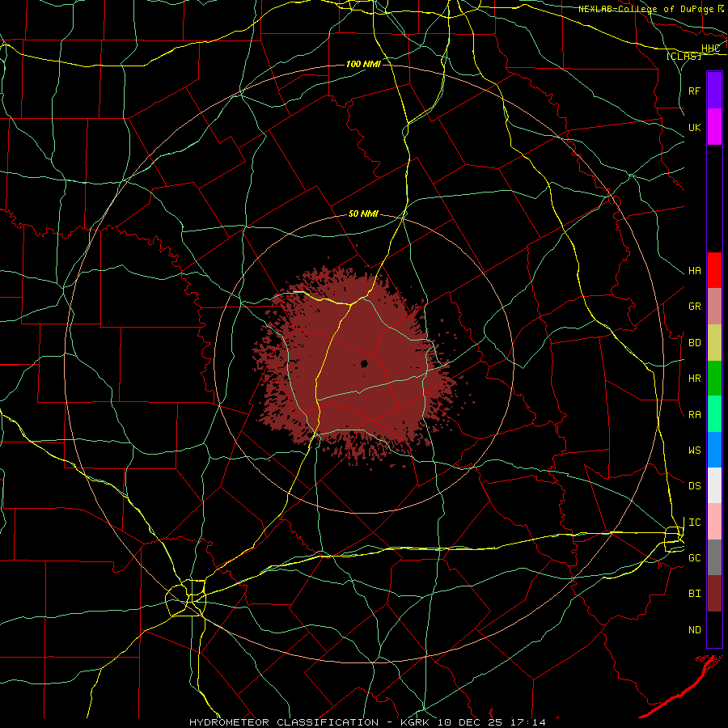Click the RF legend label
The width and height of the screenshot is (728, 728).
tap(695, 91)
